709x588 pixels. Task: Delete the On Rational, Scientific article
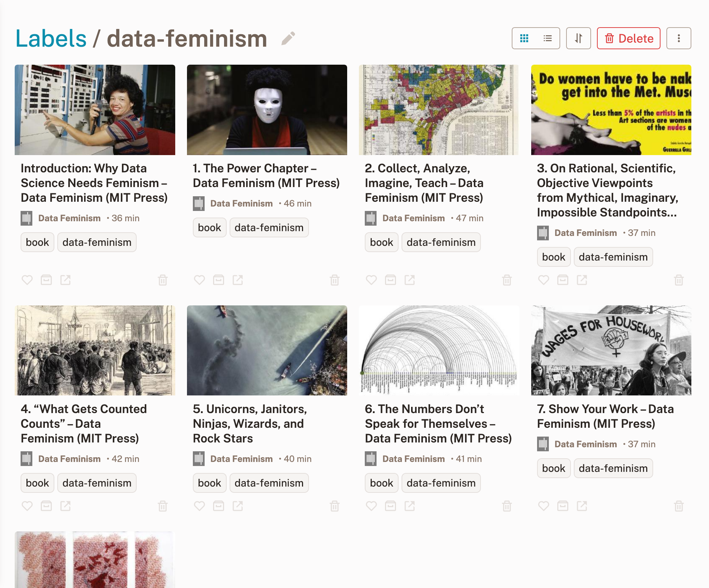[x=679, y=280]
